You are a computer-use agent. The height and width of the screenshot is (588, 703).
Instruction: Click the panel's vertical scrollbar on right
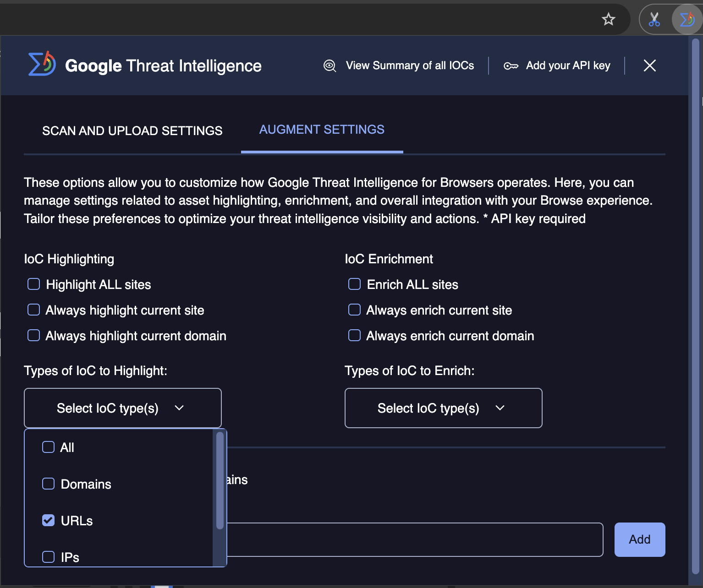click(x=695, y=305)
